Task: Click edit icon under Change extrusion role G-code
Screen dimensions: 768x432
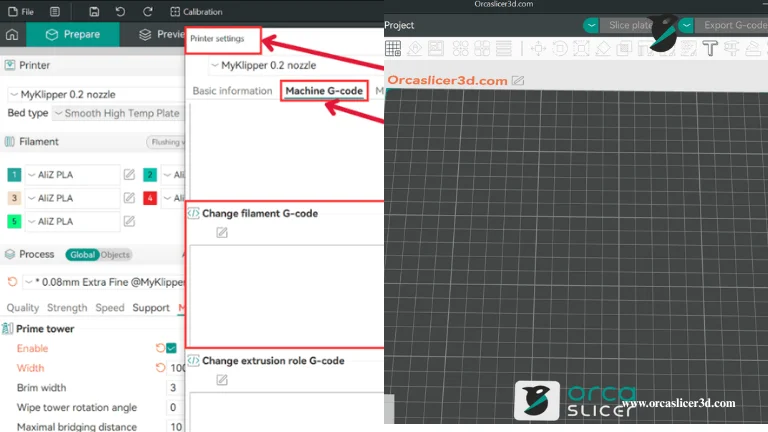Action: point(222,380)
